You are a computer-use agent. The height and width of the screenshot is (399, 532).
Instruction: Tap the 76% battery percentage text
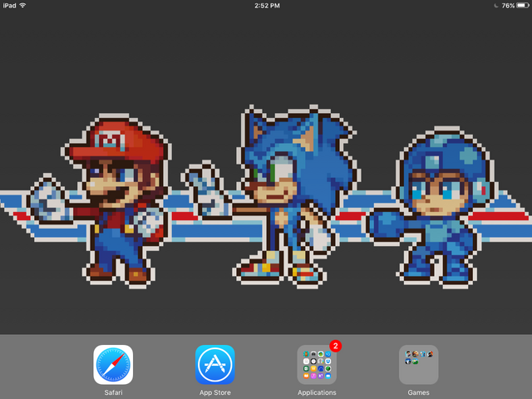tap(508, 6)
